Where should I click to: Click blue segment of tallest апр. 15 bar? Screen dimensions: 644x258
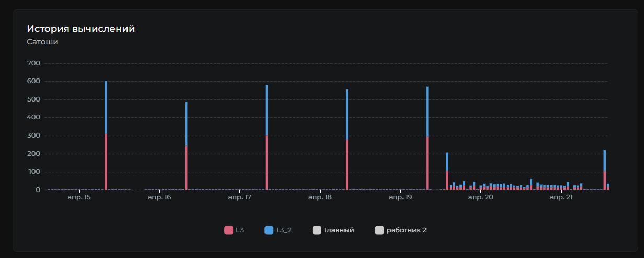coord(106,107)
